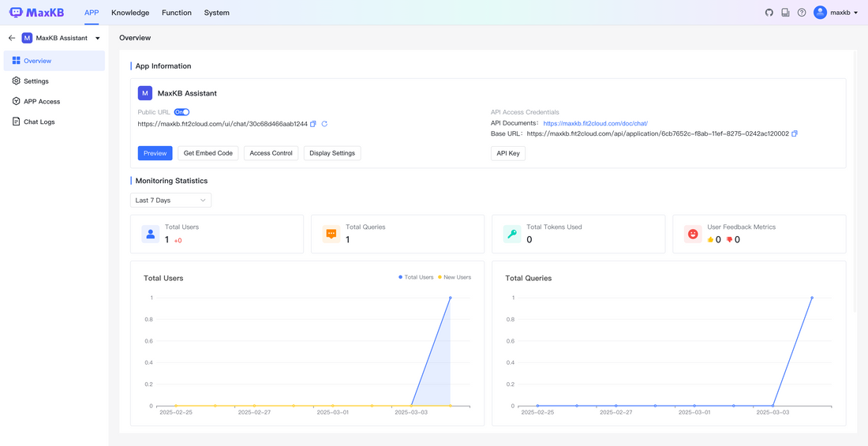Screen dimensions: 868x446
Task: Toggle the New Users legend series
Action: pos(455,277)
